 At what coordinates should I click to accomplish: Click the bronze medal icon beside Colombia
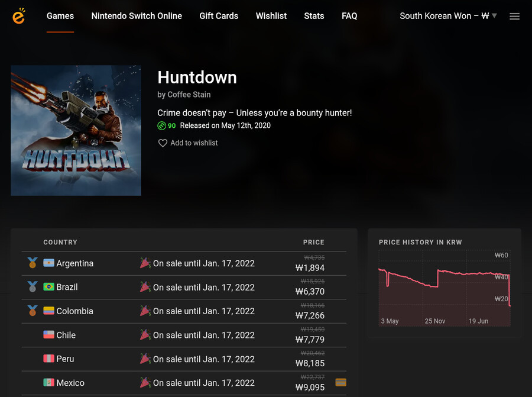pos(33,311)
